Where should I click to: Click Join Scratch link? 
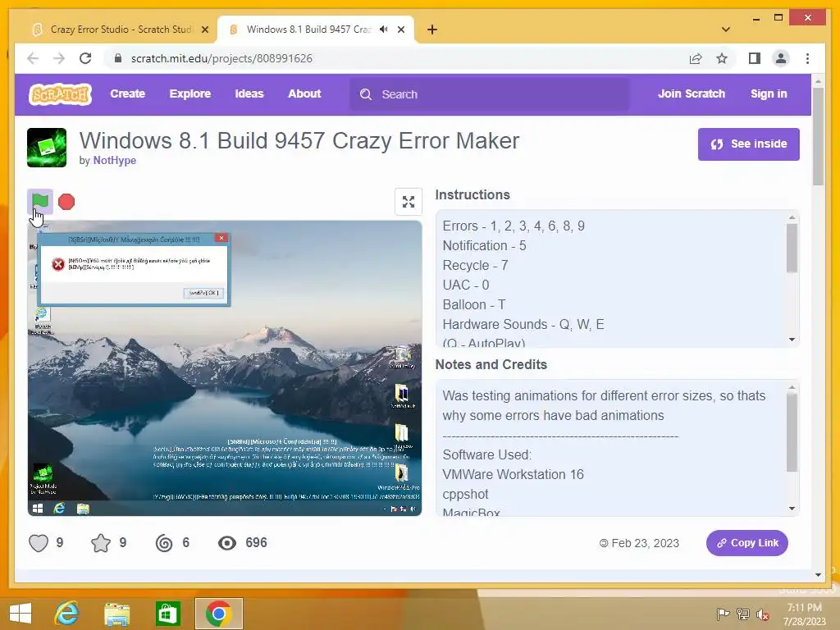point(691,94)
